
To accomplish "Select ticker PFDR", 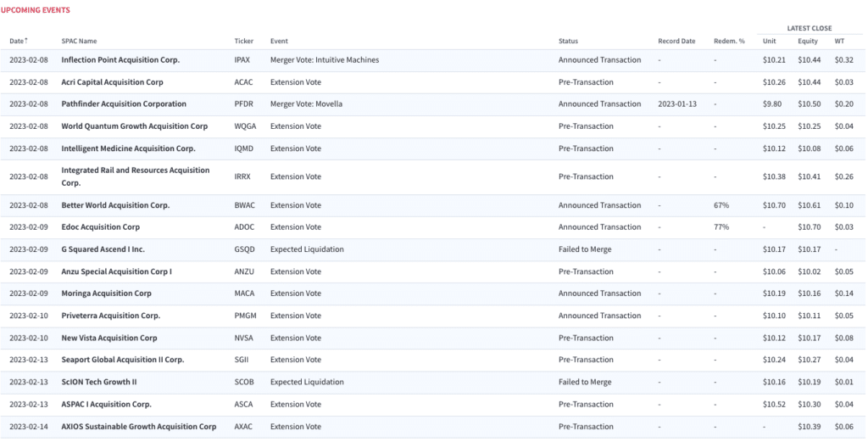I will 243,104.
